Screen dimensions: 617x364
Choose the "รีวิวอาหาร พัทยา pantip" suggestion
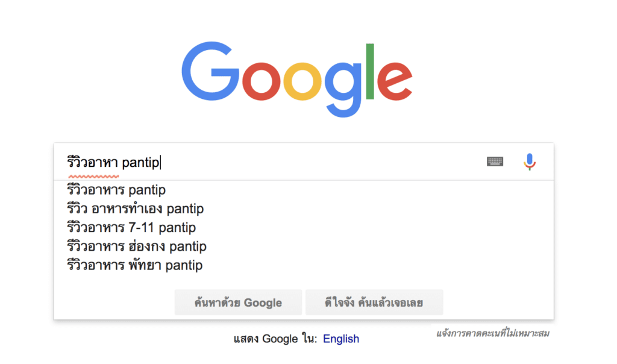134,265
